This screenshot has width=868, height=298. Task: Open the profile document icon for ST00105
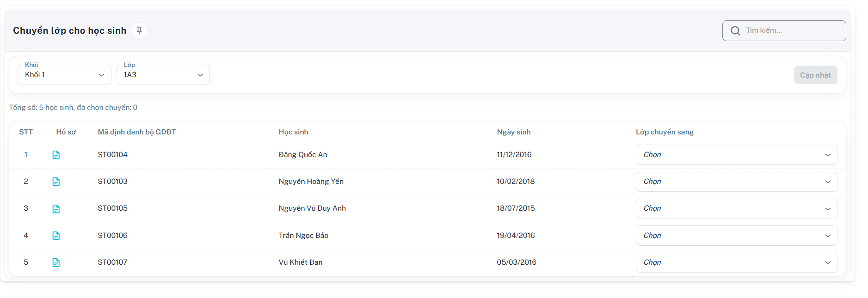[x=56, y=209]
